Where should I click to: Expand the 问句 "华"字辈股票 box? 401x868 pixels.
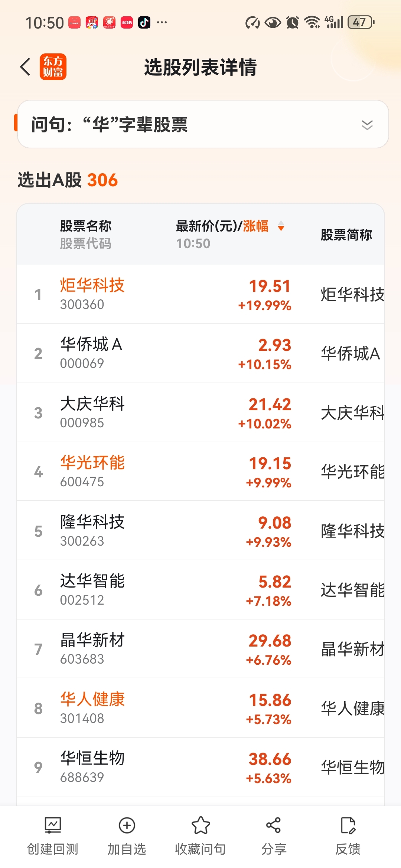click(203, 124)
